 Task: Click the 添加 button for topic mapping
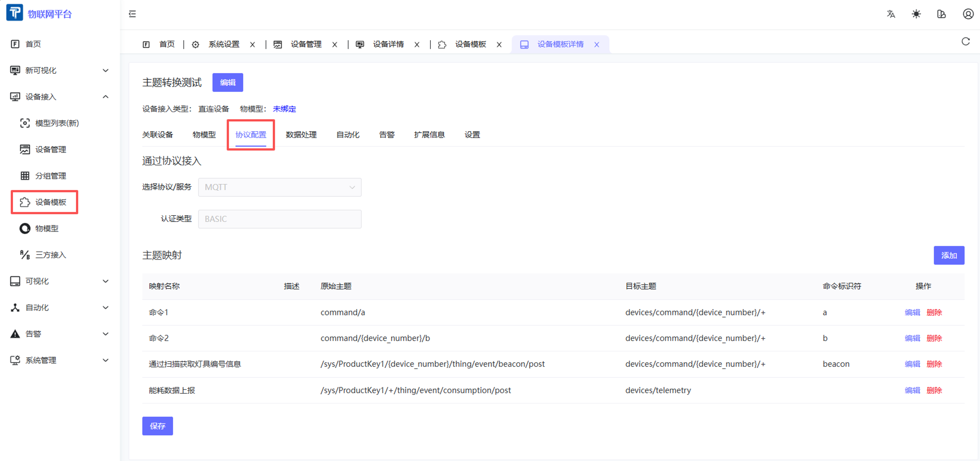[x=948, y=255]
